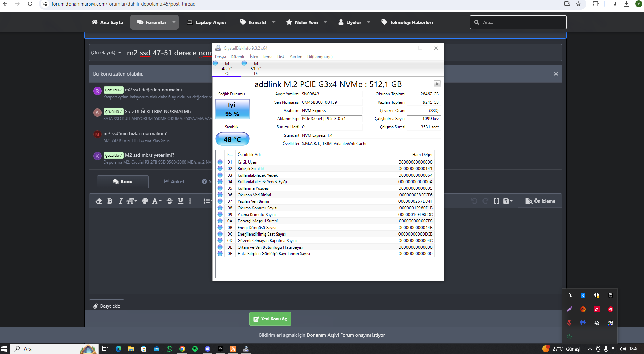The height and width of the screenshot is (354, 644).
Task: Open Malwarebytes icon in tray overflow
Action: point(583,323)
